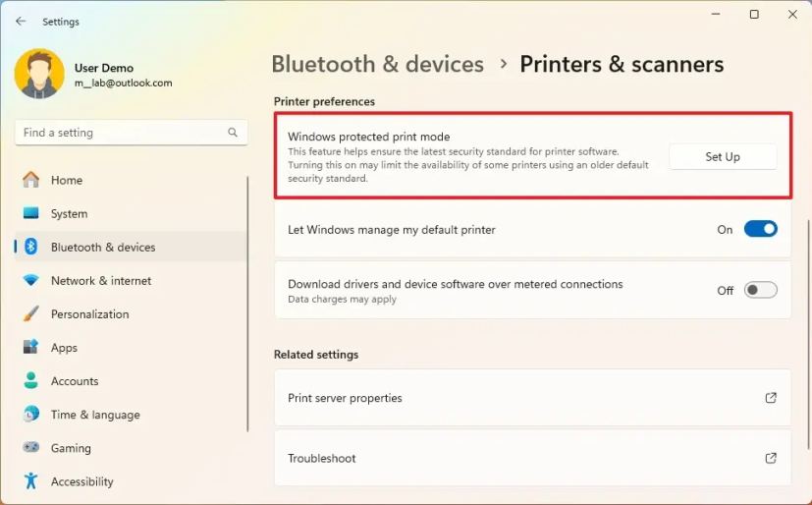Click the search magnifier icon
812x505 pixels.
233,133
